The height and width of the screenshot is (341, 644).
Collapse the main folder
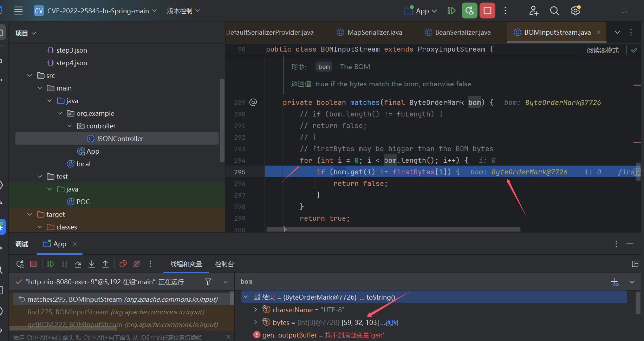pyautogui.click(x=40, y=88)
